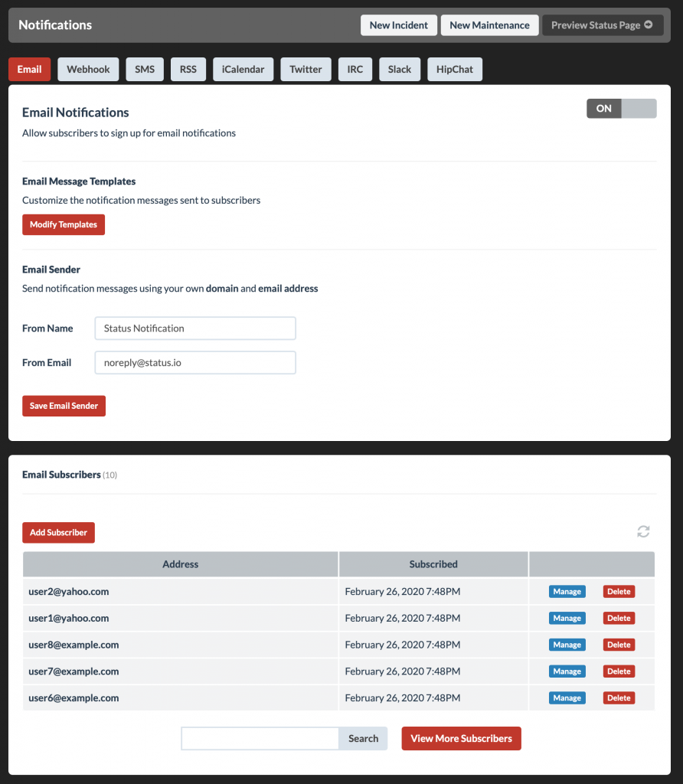The image size is (683, 784).
Task: Select the IRC tab
Action: click(355, 69)
